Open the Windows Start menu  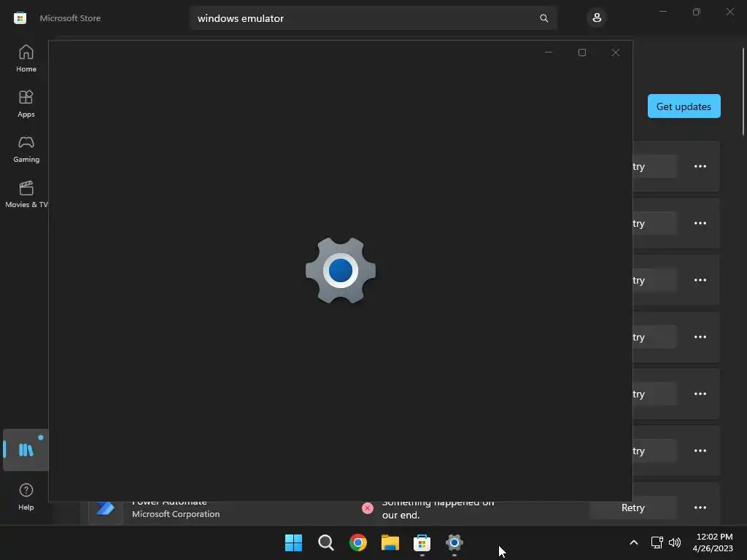click(293, 542)
